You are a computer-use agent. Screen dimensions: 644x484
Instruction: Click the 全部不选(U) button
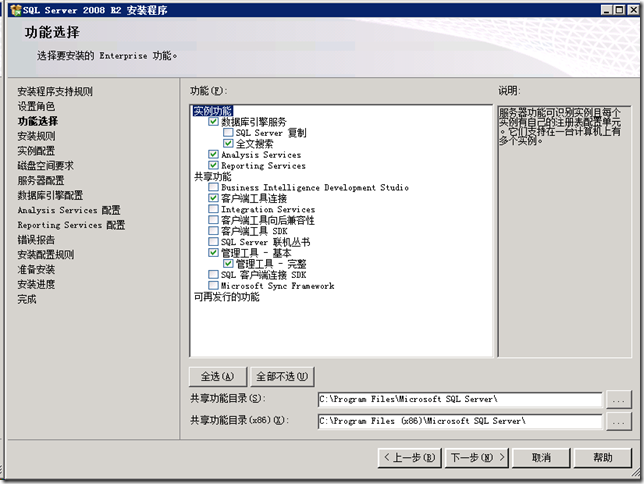(282, 376)
